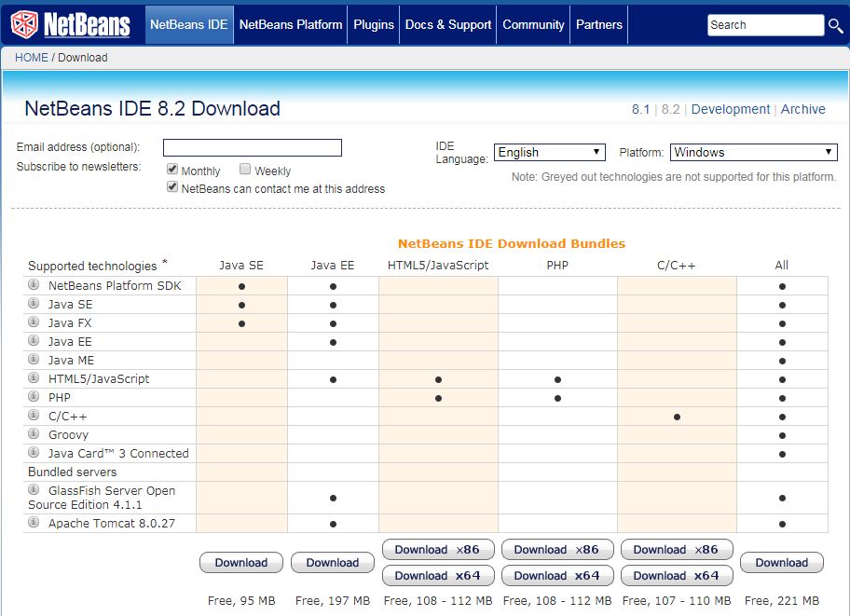Download PHP x64 bundle
The height and width of the screenshot is (616, 850).
(x=557, y=576)
